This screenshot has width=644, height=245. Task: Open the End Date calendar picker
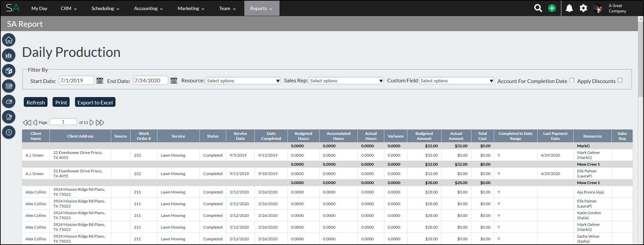(174, 81)
